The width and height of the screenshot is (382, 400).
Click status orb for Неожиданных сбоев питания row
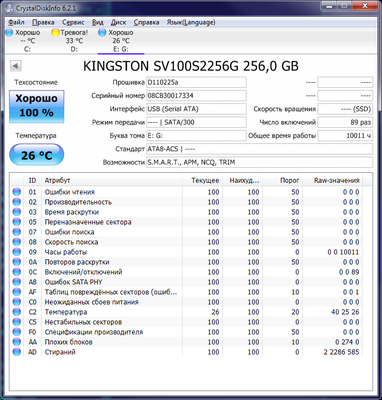tap(17, 302)
